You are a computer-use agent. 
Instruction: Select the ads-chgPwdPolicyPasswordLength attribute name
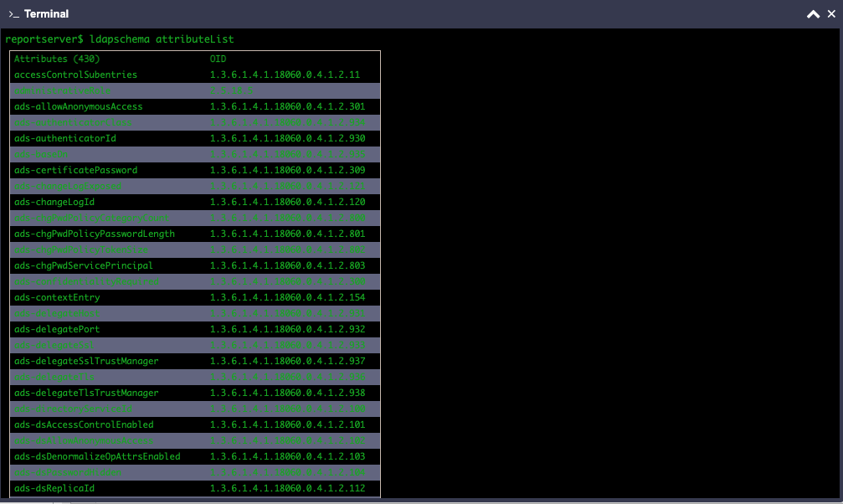(95, 234)
